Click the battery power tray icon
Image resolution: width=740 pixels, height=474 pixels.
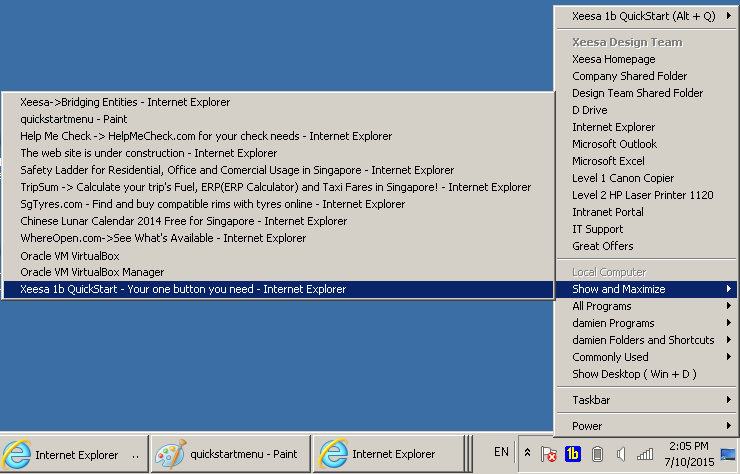[x=597, y=454]
